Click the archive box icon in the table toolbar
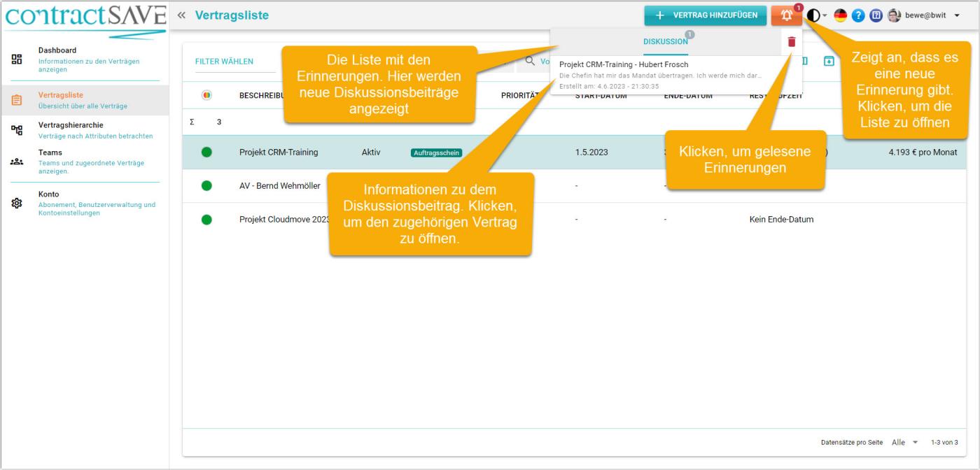Viewport: 980px width, 470px height. point(829,62)
